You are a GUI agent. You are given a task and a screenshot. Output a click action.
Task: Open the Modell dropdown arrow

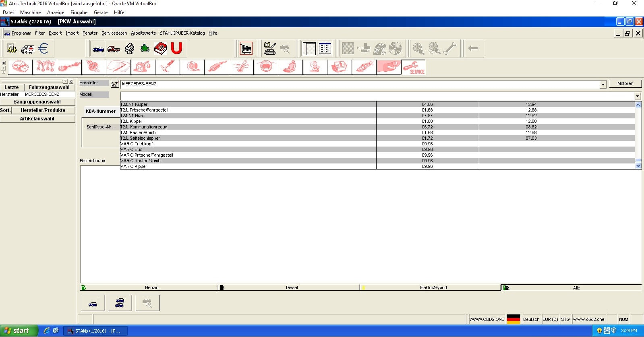click(x=637, y=96)
